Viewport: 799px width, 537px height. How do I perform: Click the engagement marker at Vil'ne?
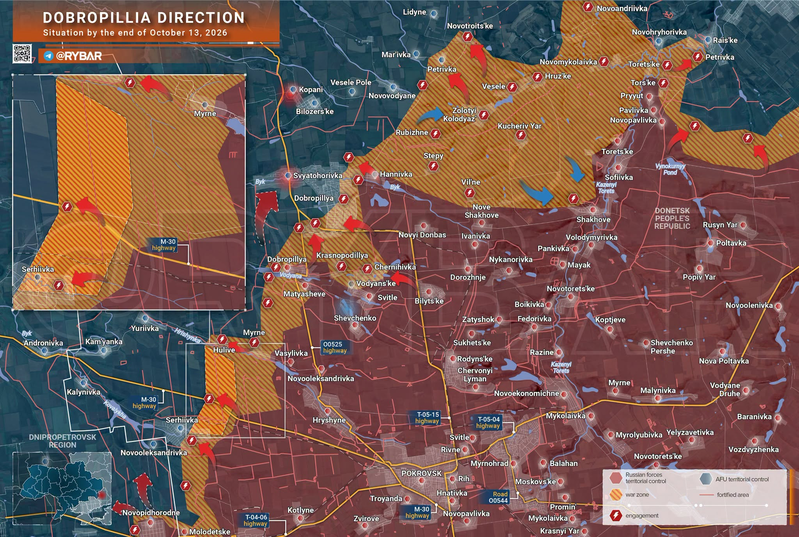point(469,193)
